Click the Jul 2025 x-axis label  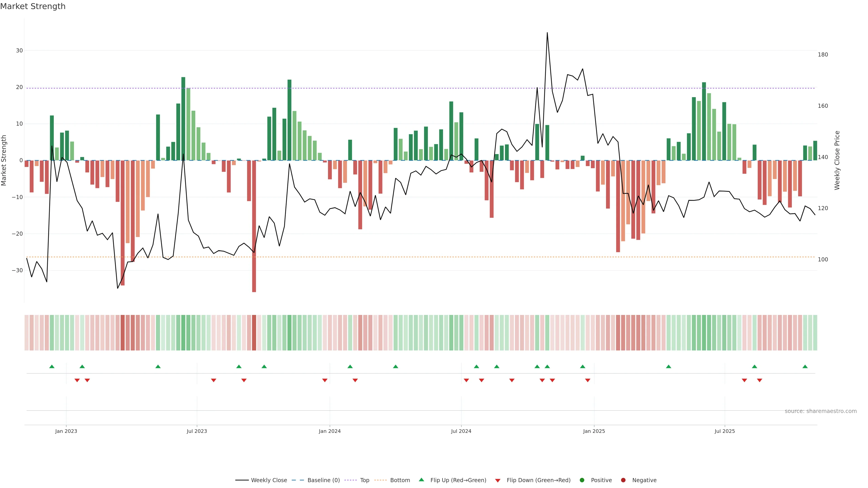coord(724,431)
